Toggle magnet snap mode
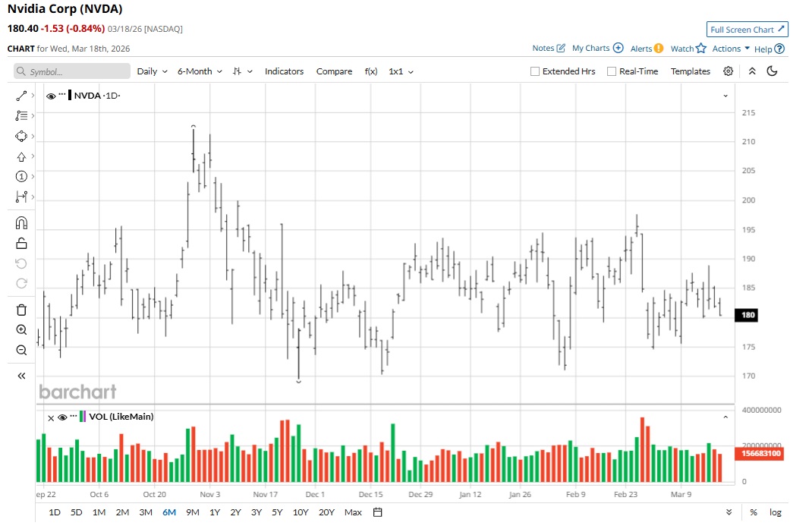Image resolution: width=812 pixels, height=529 pixels. click(x=21, y=223)
